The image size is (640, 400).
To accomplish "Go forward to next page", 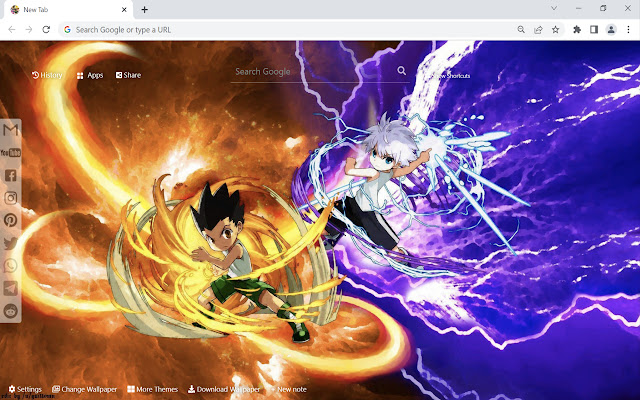I will tap(29, 29).
